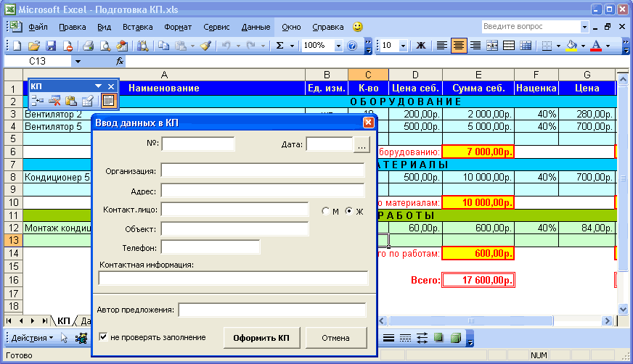Select the 'М' gender radio button
The image size is (633, 364).
coord(325,211)
